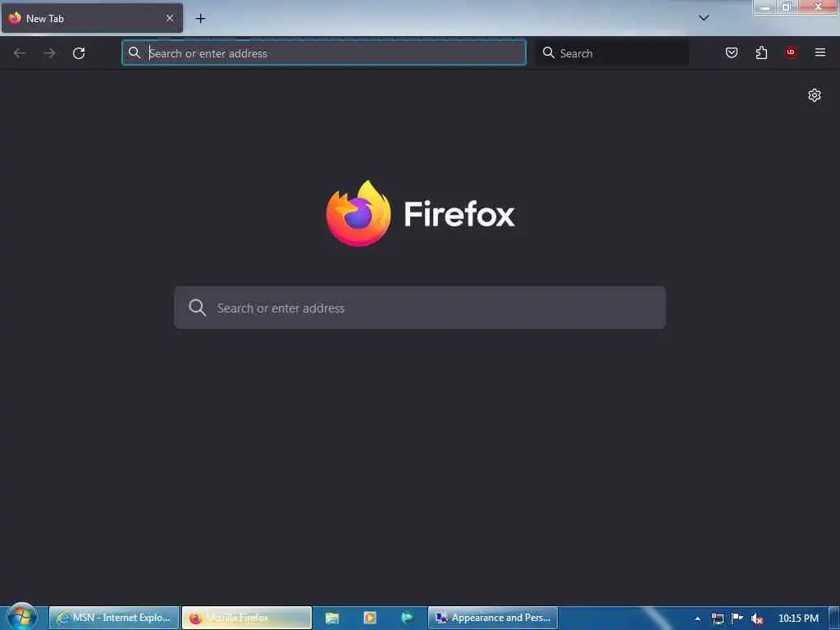Open the teal pinned taskbar app icon
Screen dimensions: 840x630
[x=407, y=618]
